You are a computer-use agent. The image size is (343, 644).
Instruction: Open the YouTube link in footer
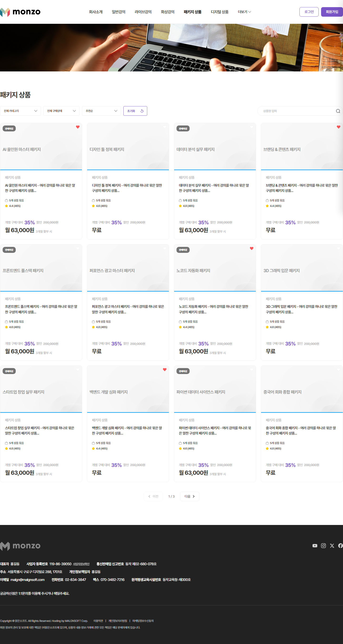315,546
